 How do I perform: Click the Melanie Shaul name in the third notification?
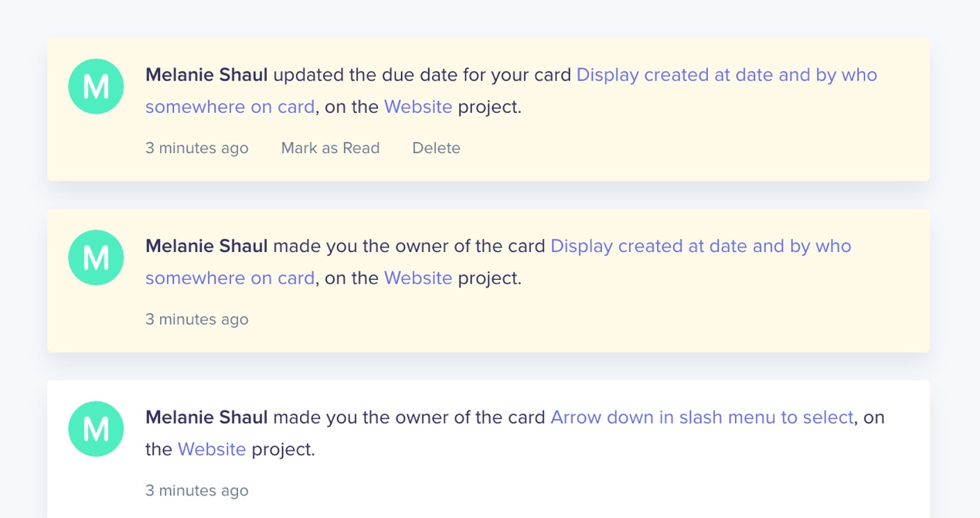(x=206, y=417)
